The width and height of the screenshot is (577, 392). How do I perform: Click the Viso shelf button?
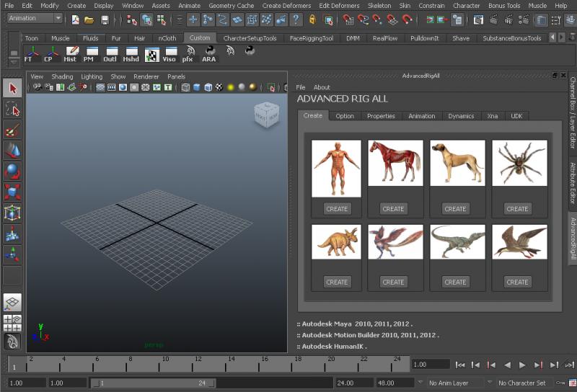tap(170, 55)
